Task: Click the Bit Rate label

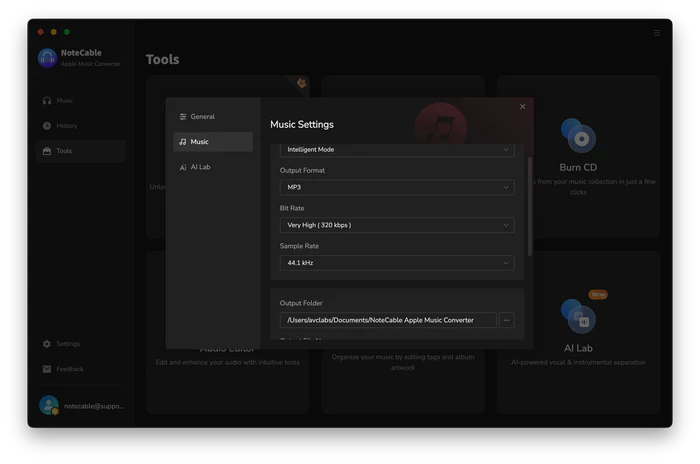Action: tap(292, 209)
